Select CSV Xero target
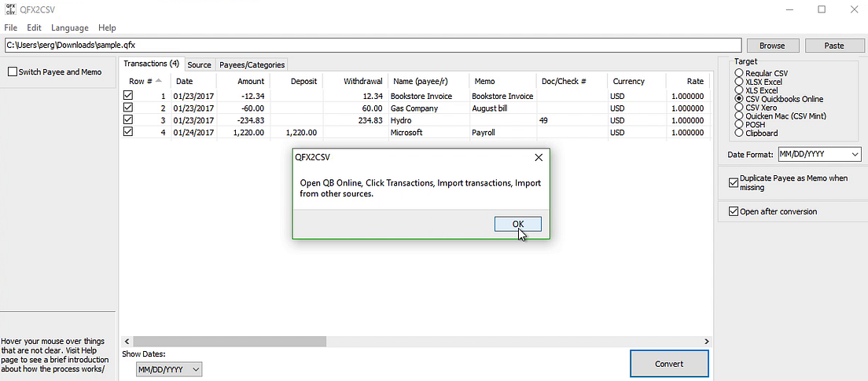Viewport: 868px width, 381px height. pos(756,108)
